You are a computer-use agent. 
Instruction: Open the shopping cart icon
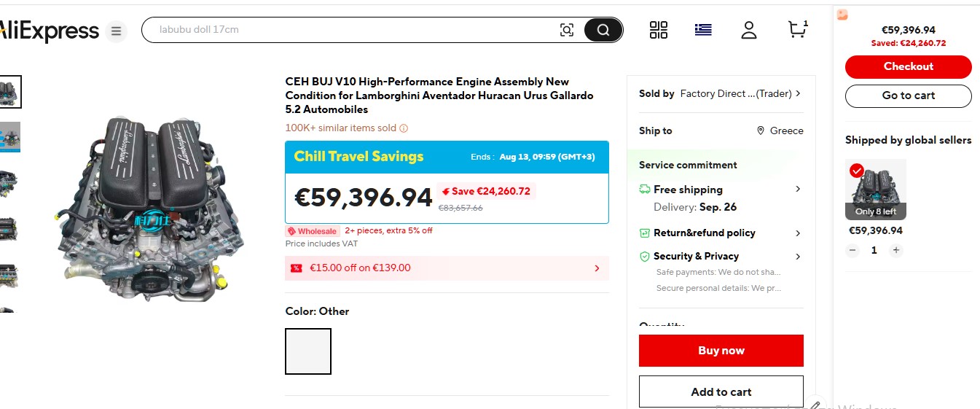click(797, 29)
